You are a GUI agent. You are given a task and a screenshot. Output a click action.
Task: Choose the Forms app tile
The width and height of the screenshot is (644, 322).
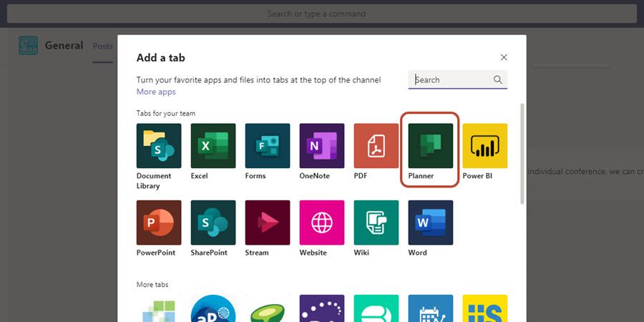point(268,146)
